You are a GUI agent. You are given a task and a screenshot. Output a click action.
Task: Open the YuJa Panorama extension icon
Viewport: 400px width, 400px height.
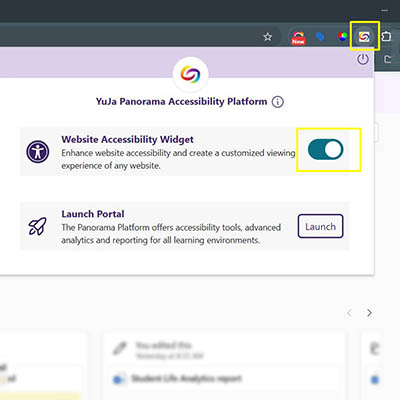click(364, 37)
